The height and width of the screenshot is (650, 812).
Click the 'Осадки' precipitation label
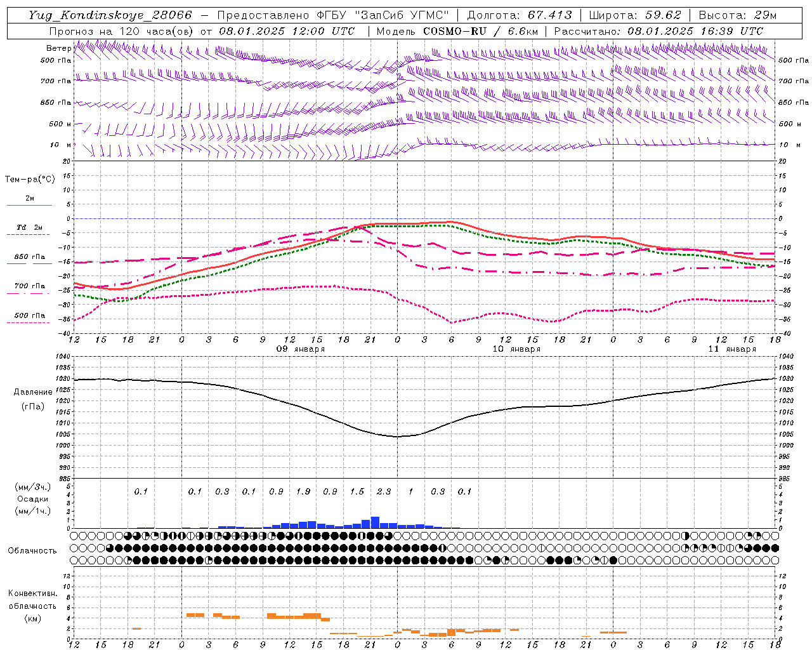pos(32,500)
